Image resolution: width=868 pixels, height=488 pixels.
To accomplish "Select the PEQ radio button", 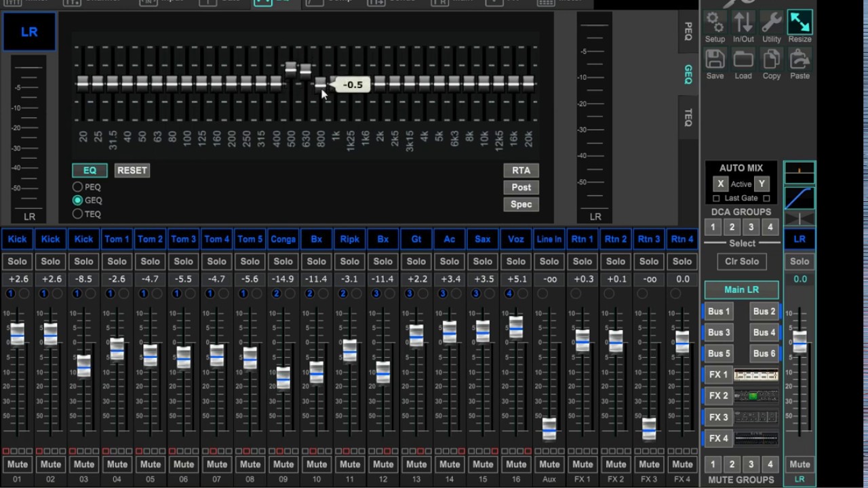I will (78, 187).
